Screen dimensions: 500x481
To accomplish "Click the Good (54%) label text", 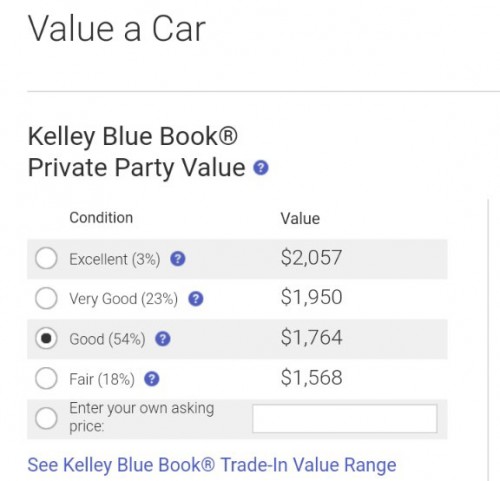I will tap(107, 339).
